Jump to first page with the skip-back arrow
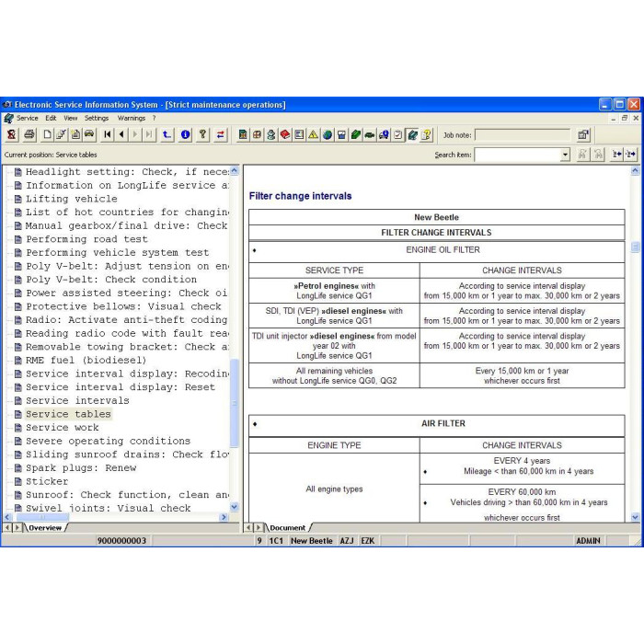Screen dimensions: 644x644 pyautogui.click(x=108, y=134)
